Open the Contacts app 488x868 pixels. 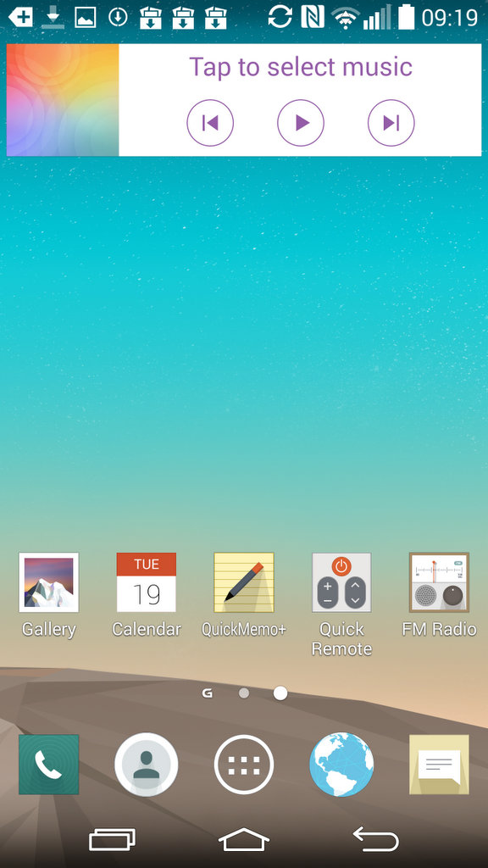(146, 765)
